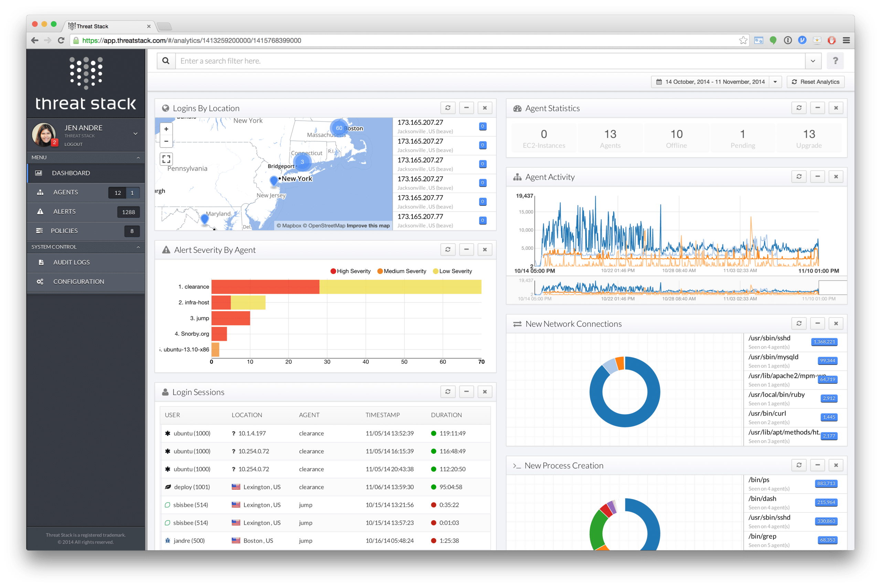Viewport: 881px width, 588px height.
Task: Close the Logins By Location panel
Action: [x=485, y=108]
